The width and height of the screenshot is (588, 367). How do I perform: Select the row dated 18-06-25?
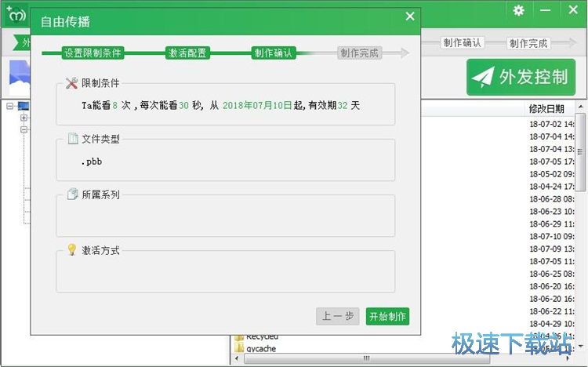(x=551, y=274)
